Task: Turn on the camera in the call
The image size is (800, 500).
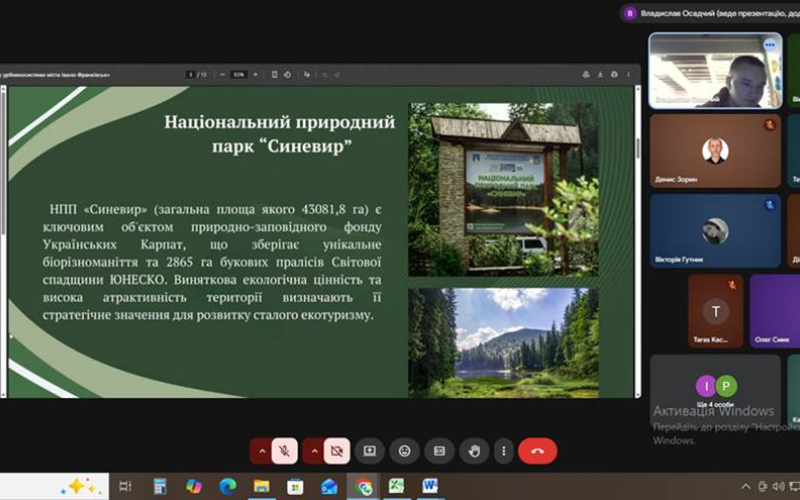Action: coord(337,451)
